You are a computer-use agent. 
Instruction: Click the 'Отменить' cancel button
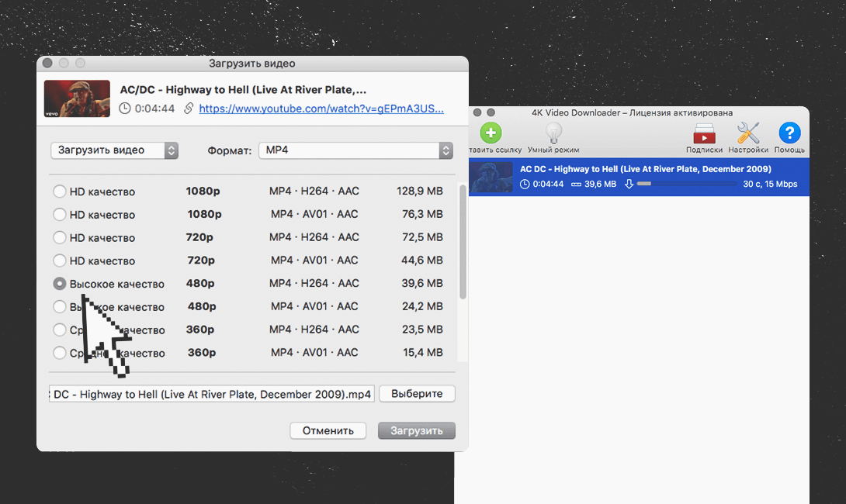pyautogui.click(x=328, y=430)
